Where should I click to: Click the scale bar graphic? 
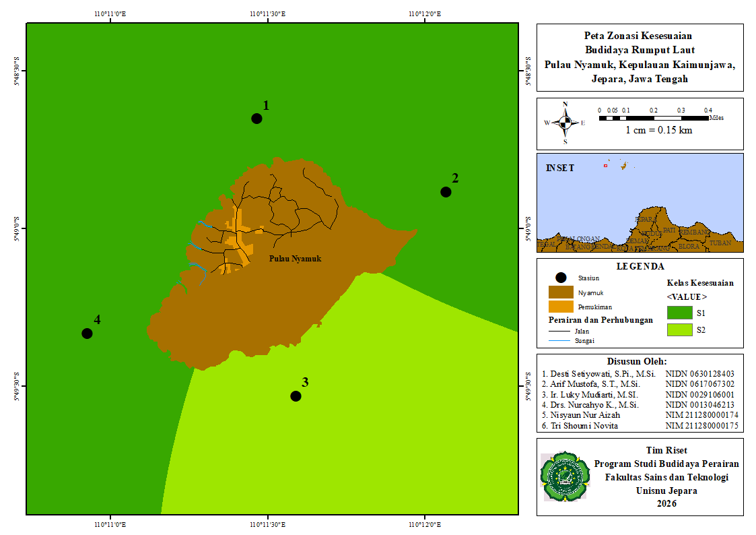click(x=654, y=118)
